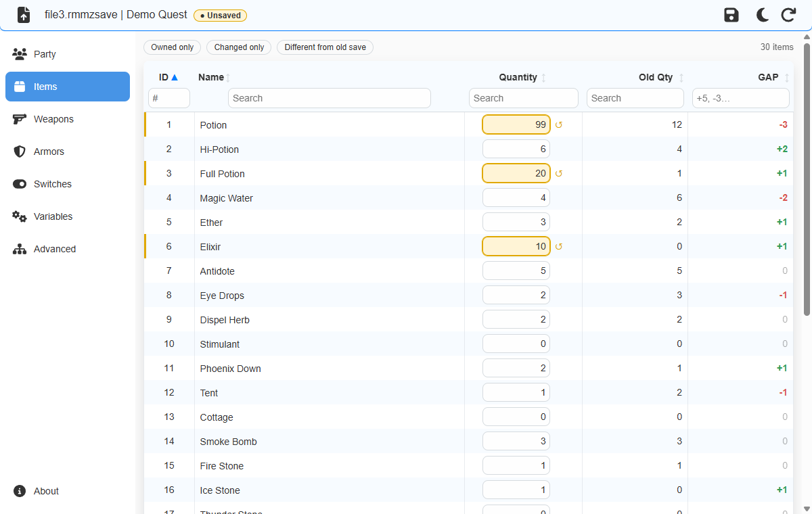The width and height of the screenshot is (812, 514).
Task: Edit the Tent quantity field
Action: (x=516, y=392)
